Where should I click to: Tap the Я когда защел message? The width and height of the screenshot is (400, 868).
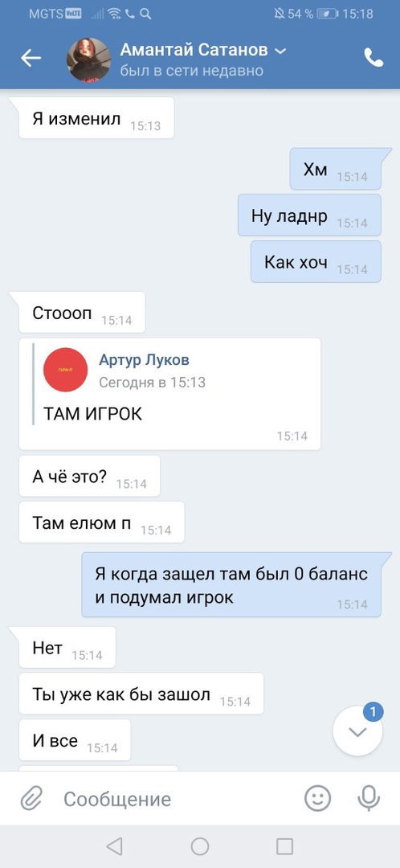click(x=231, y=584)
